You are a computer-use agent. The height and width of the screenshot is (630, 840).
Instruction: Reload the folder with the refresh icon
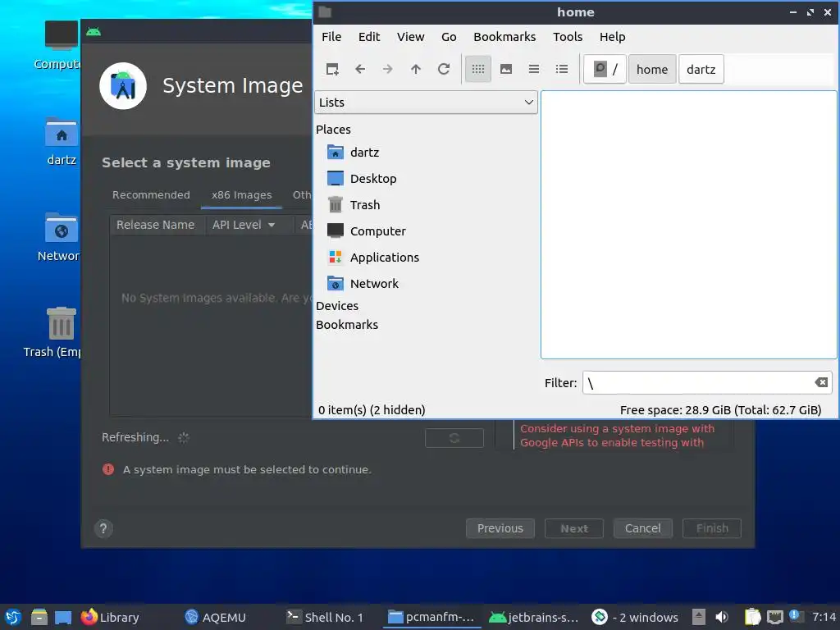444,69
